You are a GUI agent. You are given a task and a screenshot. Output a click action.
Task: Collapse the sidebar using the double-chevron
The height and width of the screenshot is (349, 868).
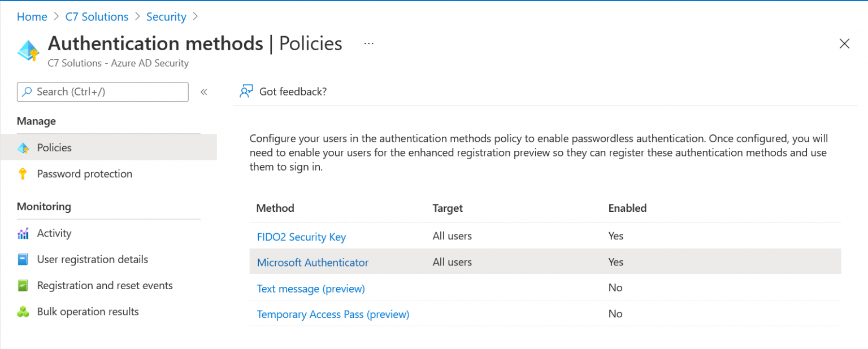click(x=203, y=91)
